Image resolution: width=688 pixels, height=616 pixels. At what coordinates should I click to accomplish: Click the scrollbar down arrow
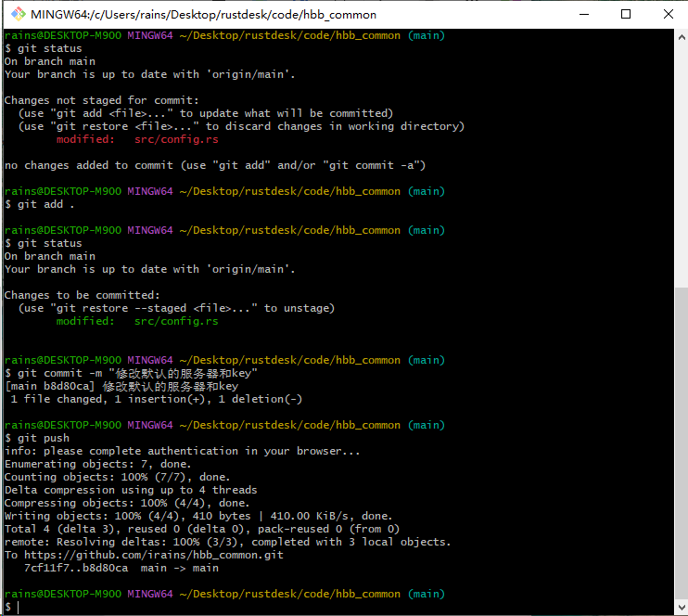(x=682, y=609)
